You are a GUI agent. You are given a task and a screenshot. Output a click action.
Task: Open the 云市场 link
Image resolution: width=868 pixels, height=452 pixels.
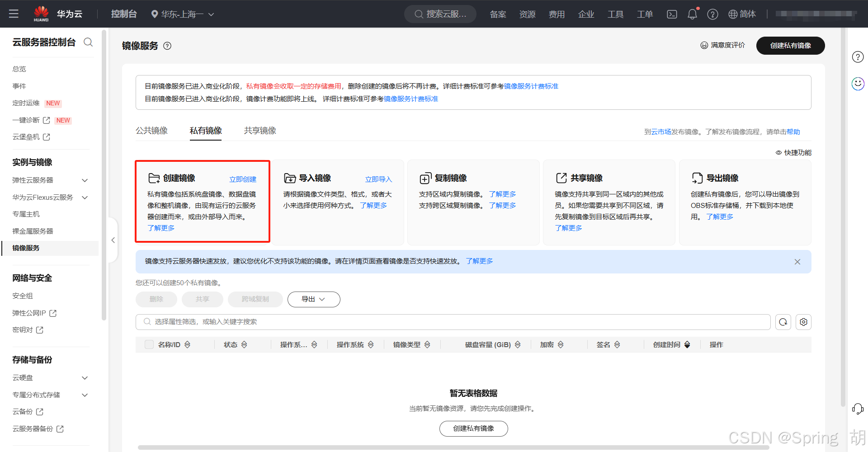[x=661, y=132]
